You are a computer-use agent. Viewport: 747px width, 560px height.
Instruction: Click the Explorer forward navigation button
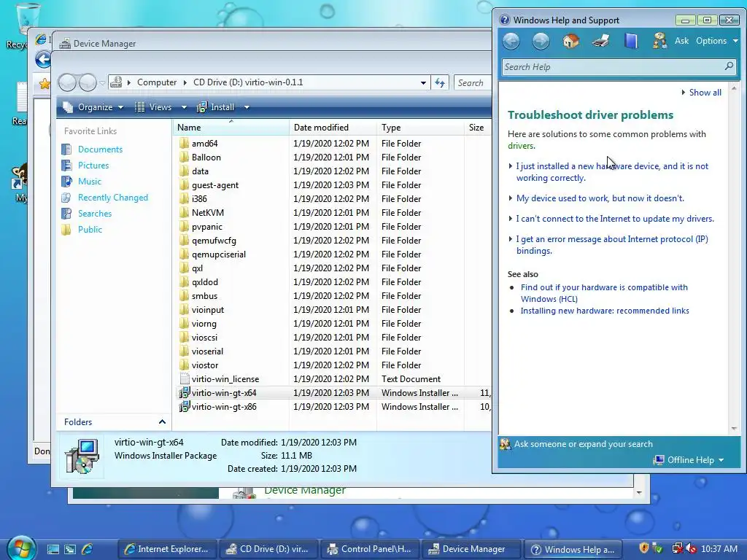tap(88, 83)
